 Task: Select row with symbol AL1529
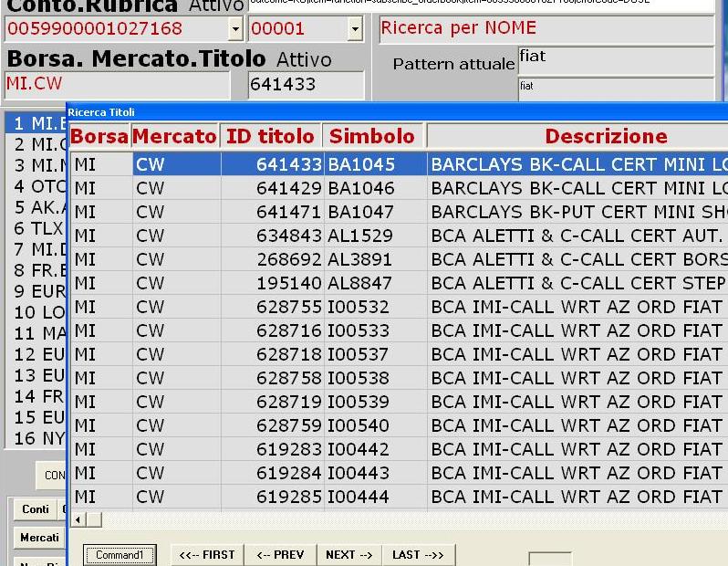click(399, 236)
